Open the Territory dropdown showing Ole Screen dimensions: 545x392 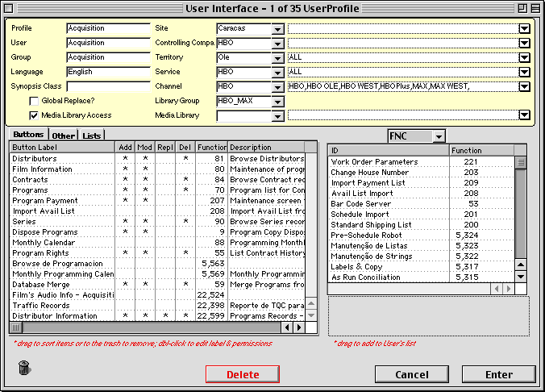pos(277,58)
